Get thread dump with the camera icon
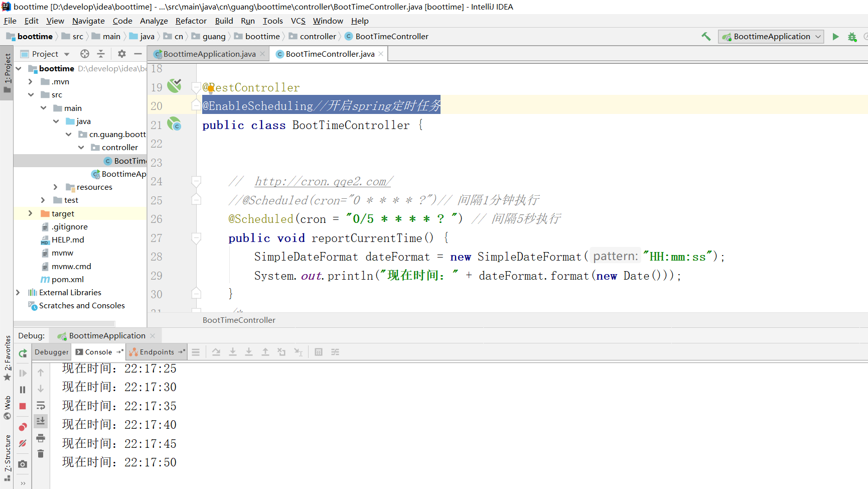Image resolution: width=868 pixels, height=489 pixels. coord(23,464)
